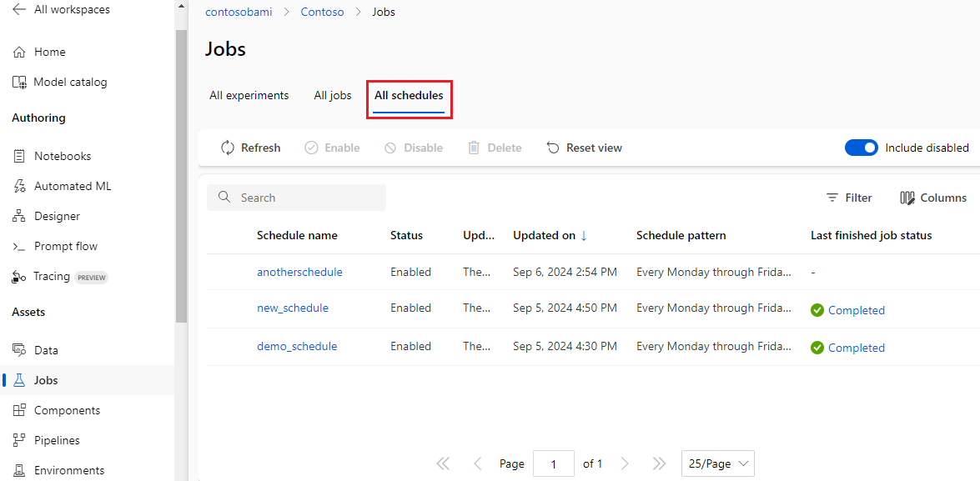
Task: Toggle the Include disabled switch
Action: tap(862, 148)
